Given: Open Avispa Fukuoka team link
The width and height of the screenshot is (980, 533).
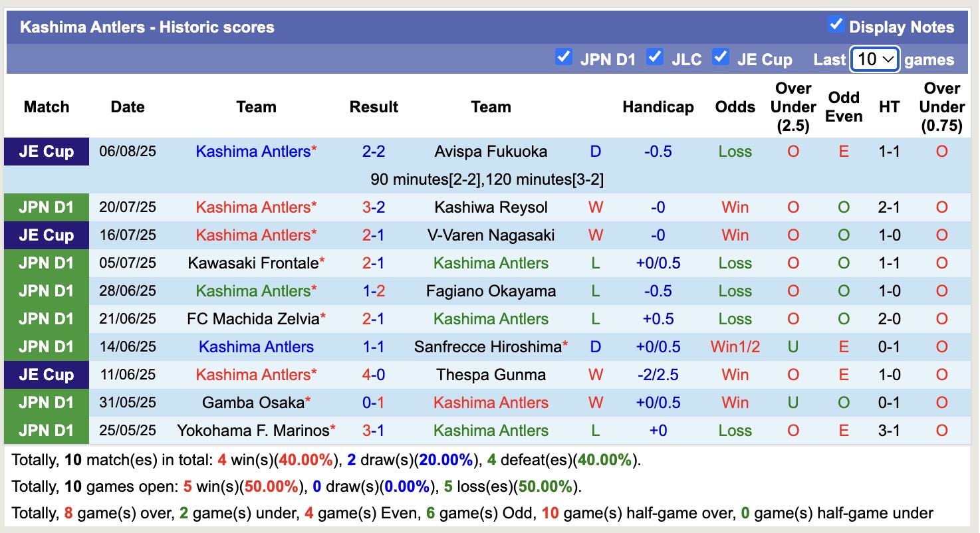Looking at the screenshot, I should [491, 152].
